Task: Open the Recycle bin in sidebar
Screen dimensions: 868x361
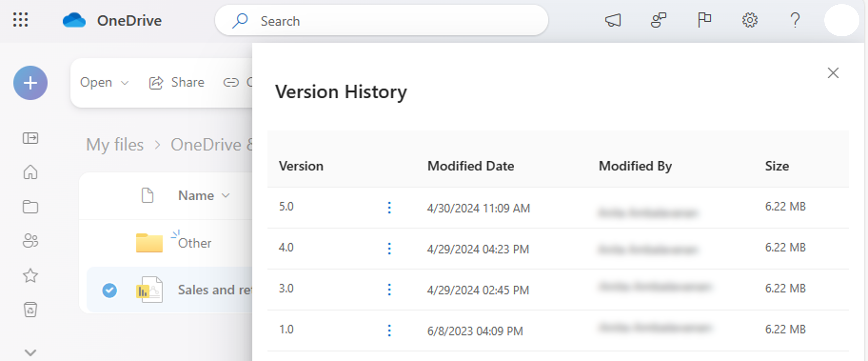Action: coord(30,309)
